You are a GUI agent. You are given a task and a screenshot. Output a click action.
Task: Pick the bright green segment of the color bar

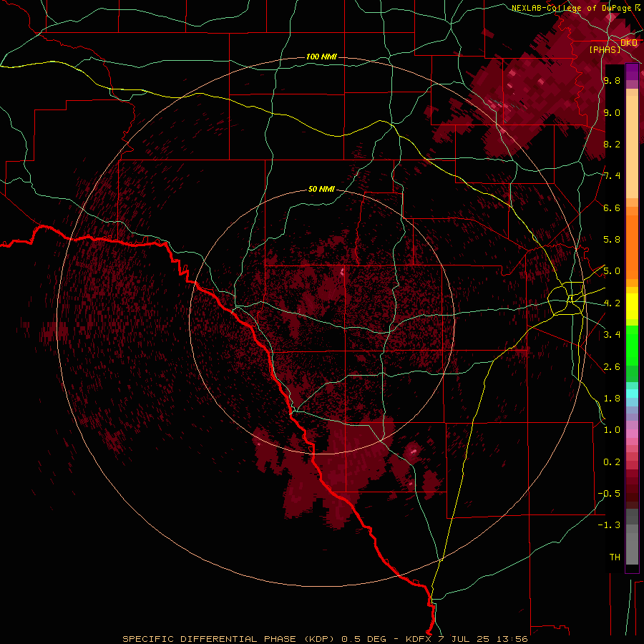632,346
